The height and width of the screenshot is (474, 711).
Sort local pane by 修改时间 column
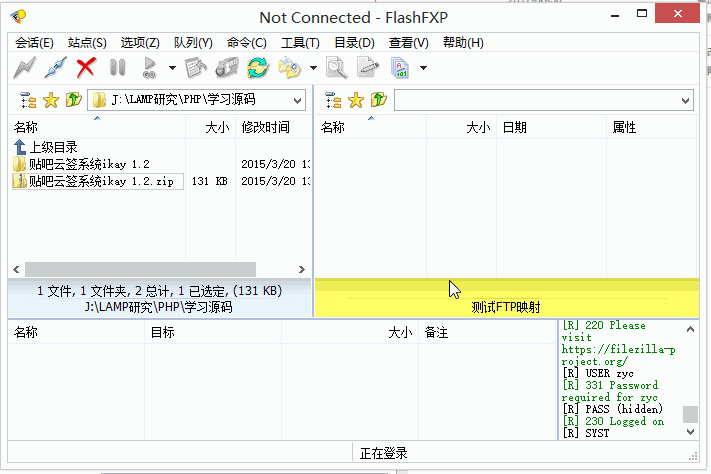pyautogui.click(x=273, y=127)
